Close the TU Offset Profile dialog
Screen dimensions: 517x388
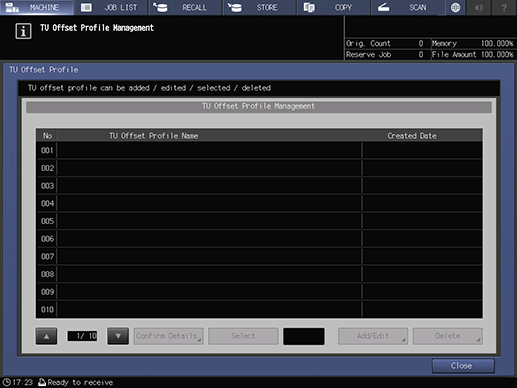(x=463, y=366)
